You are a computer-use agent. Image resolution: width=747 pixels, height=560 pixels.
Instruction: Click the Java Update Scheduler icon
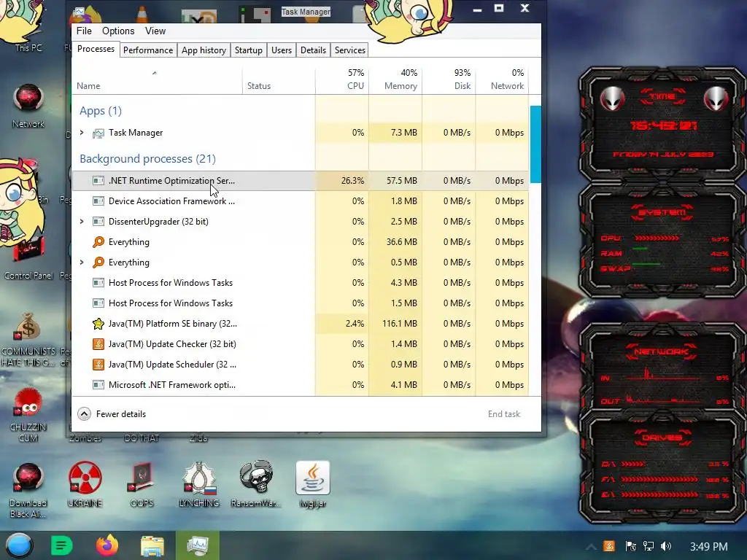tap(98, 365)
